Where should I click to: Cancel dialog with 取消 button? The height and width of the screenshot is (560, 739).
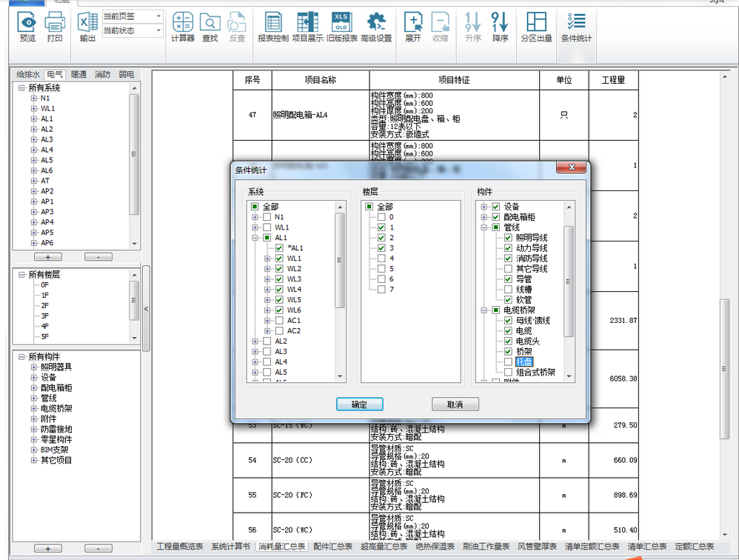tap(455, 404)
